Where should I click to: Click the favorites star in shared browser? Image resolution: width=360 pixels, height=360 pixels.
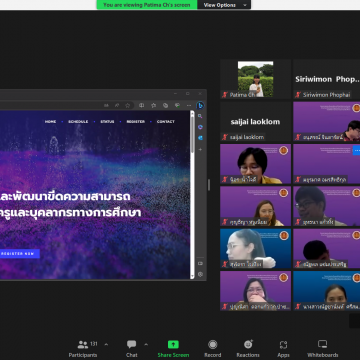tap(127, 105)
